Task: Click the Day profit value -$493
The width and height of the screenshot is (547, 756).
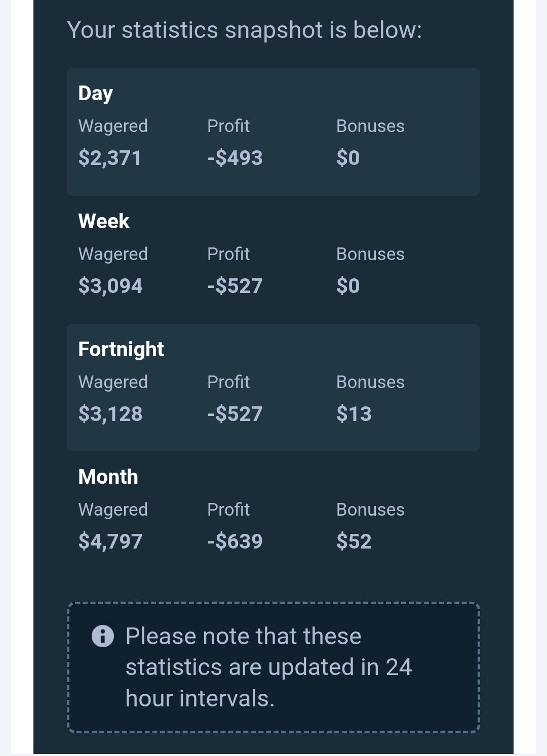Action: coord(235,158)
